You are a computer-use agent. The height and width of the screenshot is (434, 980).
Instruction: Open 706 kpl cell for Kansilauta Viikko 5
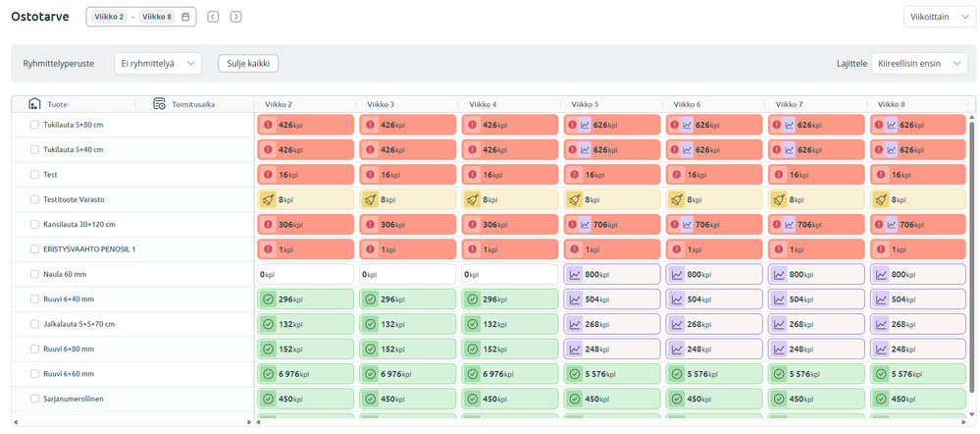click(612, 225)
